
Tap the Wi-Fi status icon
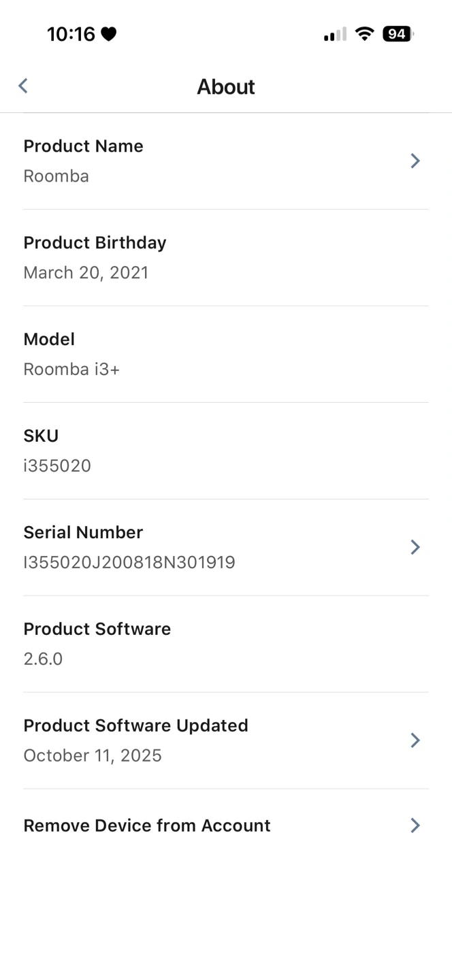pyautogui.click(x=366, y=34)
